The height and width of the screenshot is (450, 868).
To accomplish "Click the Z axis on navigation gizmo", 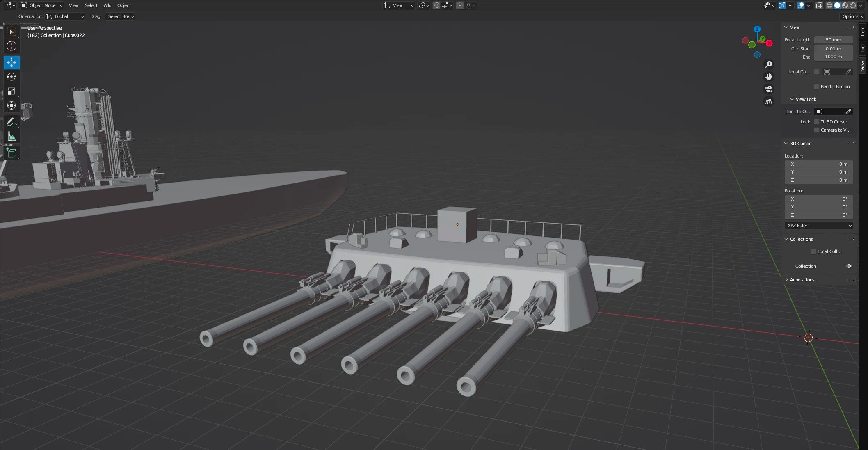I will point(757,29).
